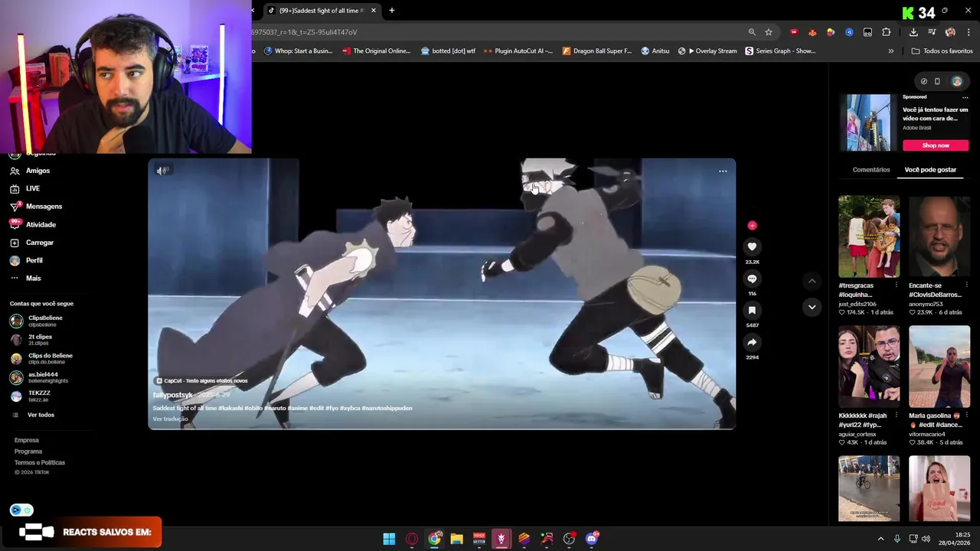
Task: Click the Shop now ad button
Action: tap(936, 145)
